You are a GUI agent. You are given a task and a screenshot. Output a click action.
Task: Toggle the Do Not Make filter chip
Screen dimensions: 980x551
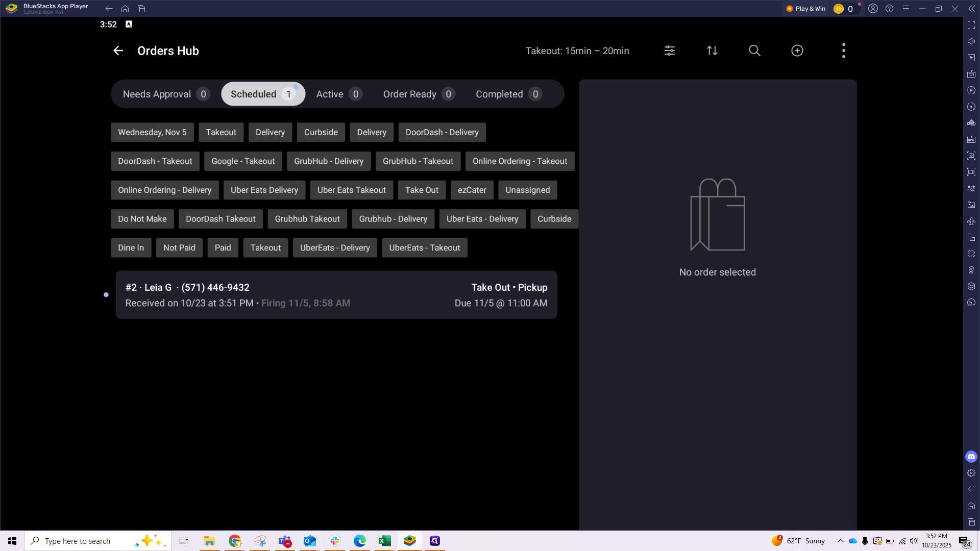142,219
